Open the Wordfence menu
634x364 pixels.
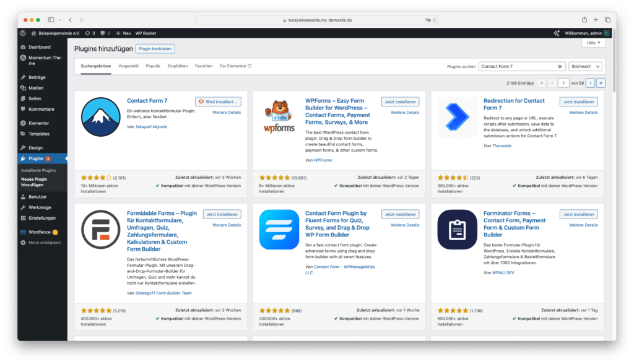(x=39, y=232)
